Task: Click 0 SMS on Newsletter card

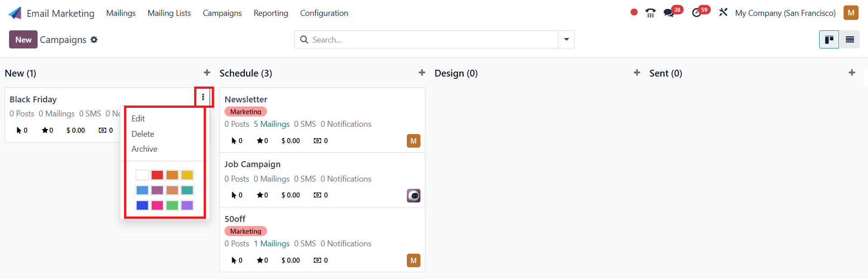Action: click(x=305, y=124)
